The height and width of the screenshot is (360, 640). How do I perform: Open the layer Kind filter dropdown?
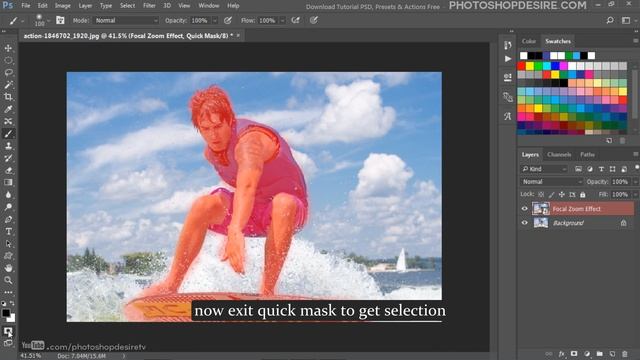pos(544,169)
